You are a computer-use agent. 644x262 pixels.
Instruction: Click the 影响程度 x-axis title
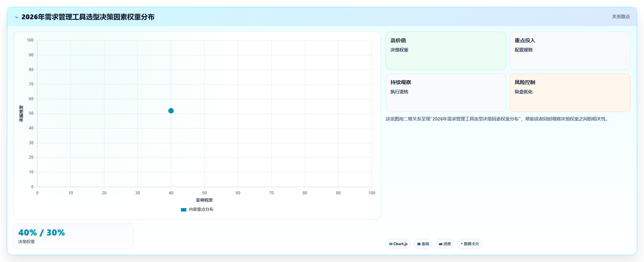[204, 200]
